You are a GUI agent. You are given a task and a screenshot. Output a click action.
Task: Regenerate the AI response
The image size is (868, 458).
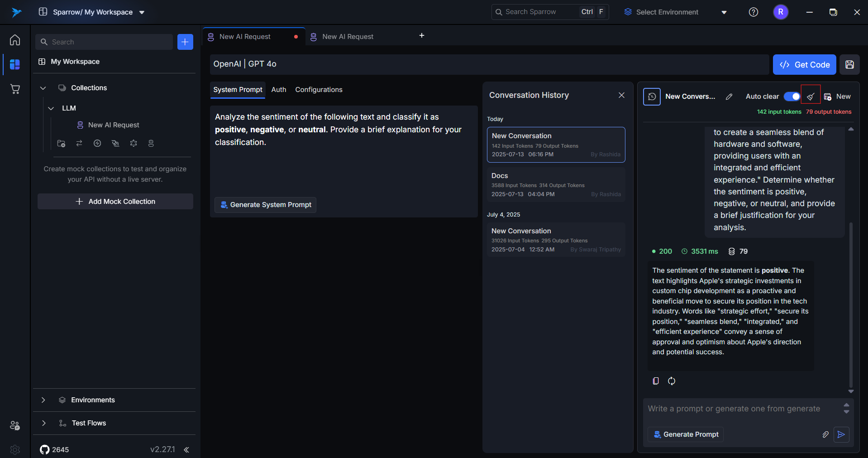click(672, 381)
